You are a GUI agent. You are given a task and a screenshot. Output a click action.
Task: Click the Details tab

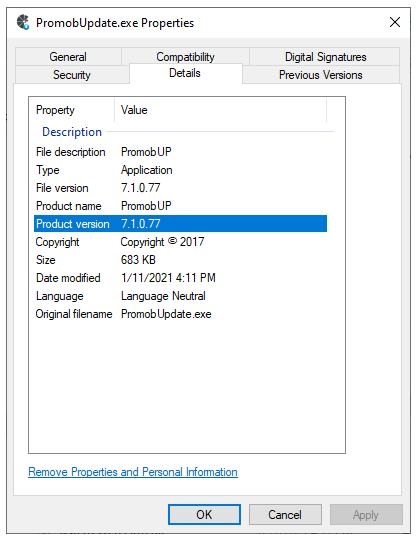click(x=185, y=73)
